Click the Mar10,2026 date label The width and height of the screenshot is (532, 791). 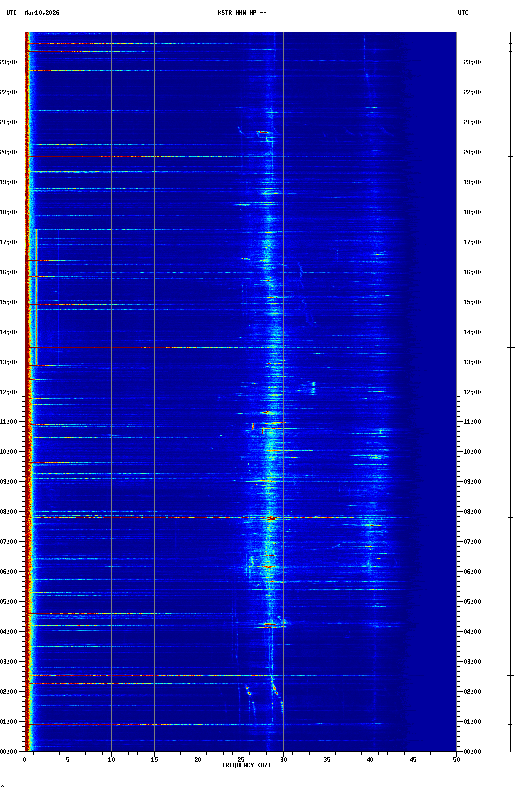42,13
